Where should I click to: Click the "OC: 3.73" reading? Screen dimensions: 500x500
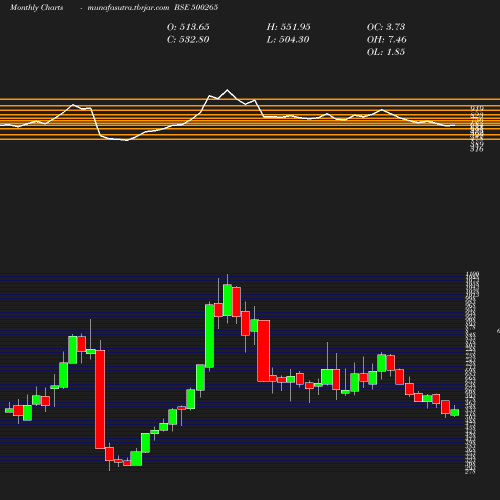point(386,27)
